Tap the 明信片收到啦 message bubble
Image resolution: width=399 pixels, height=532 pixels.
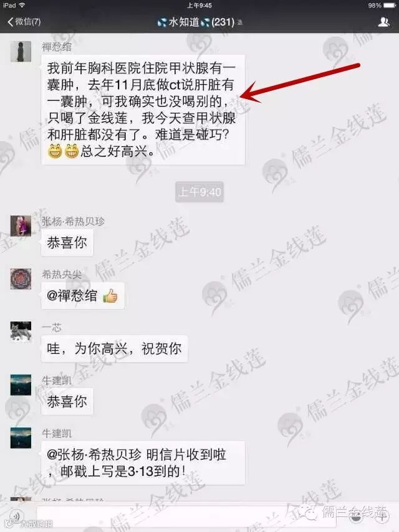pos(143,462)
